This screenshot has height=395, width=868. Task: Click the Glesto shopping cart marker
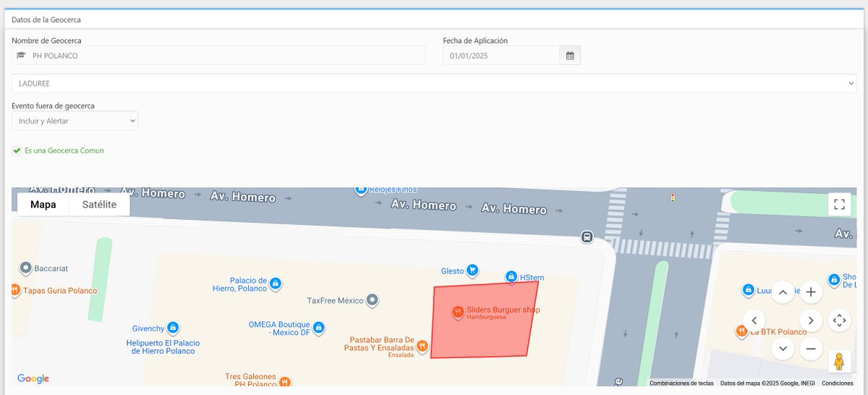point(472,271)
